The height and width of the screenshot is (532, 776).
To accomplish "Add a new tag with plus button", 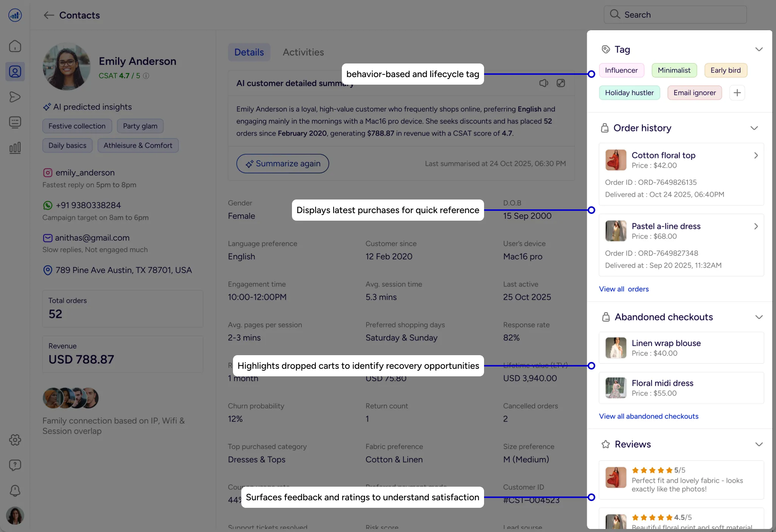I will coord(737,93).
